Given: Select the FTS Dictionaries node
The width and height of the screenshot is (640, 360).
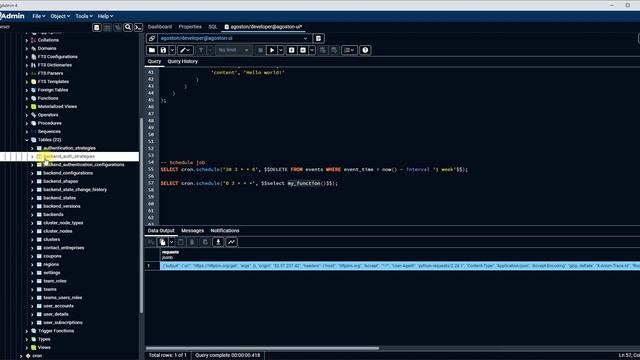Looking at the screenshot, I should (54, 65).
